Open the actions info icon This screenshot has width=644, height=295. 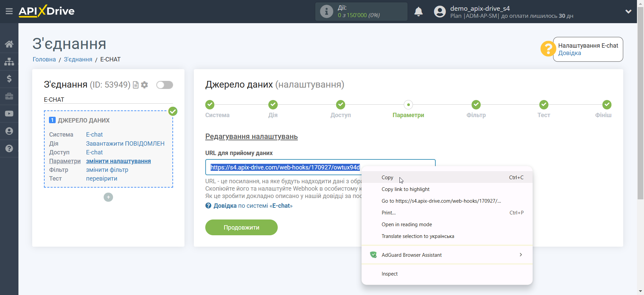[326, 11]
